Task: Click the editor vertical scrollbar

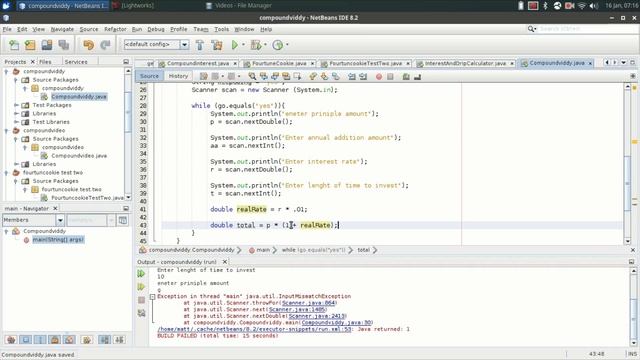Action: [628, 164]
